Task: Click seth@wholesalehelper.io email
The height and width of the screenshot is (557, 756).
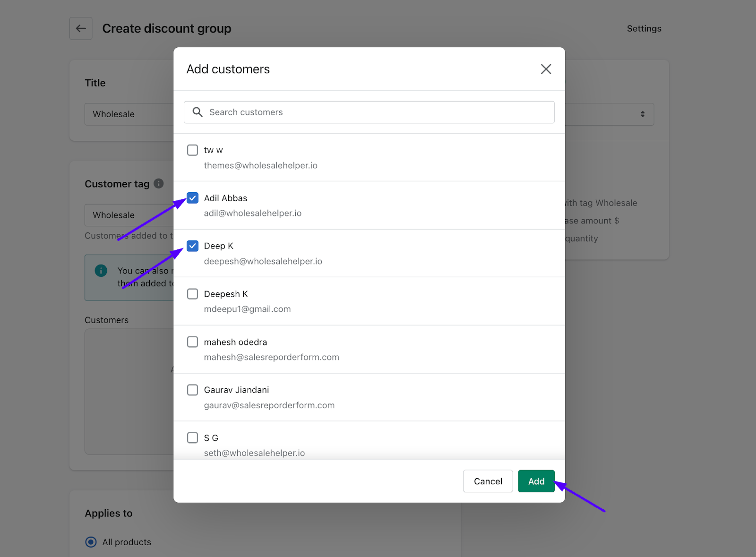Action: tap(255, 453)
